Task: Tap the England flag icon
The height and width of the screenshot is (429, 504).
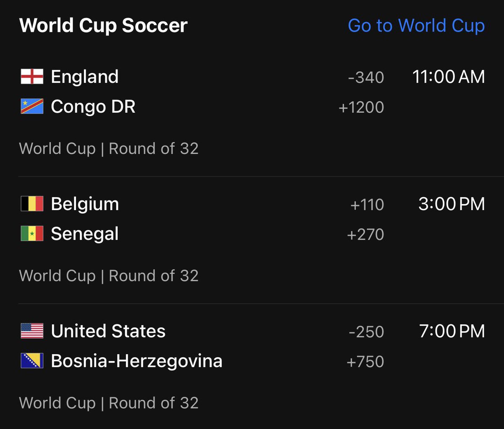Action: point(32,77)
